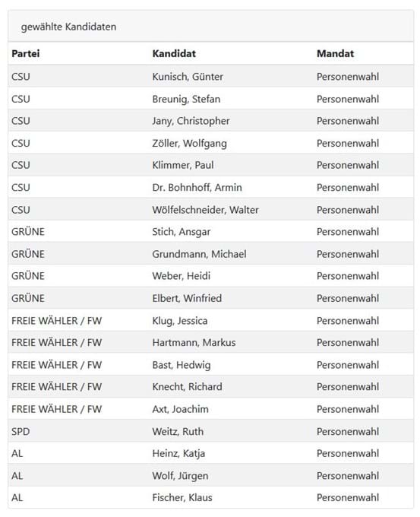Click the row for Jany, Christopher
420x517 pixels.
click(x=211, y=121)
